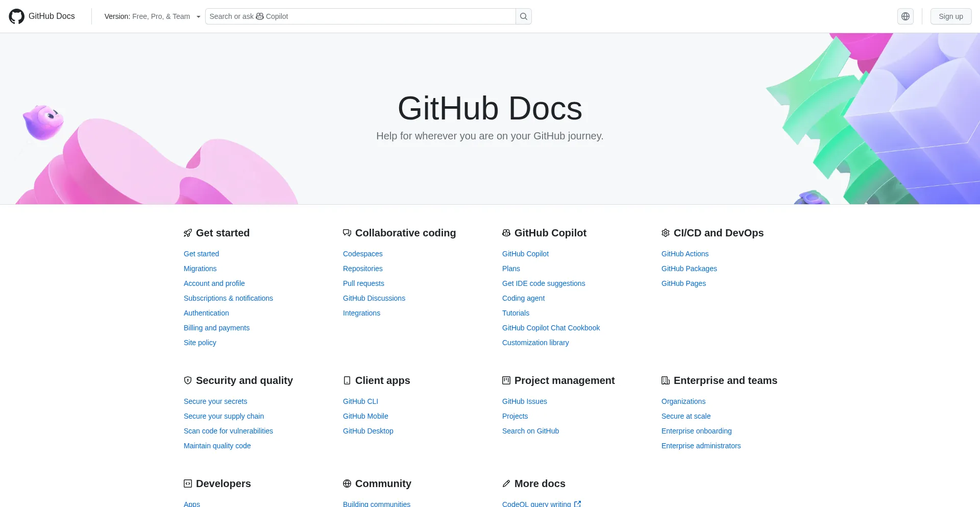Click the Developers section heading text
Viewport: 980px width, 507px height.
223,484
